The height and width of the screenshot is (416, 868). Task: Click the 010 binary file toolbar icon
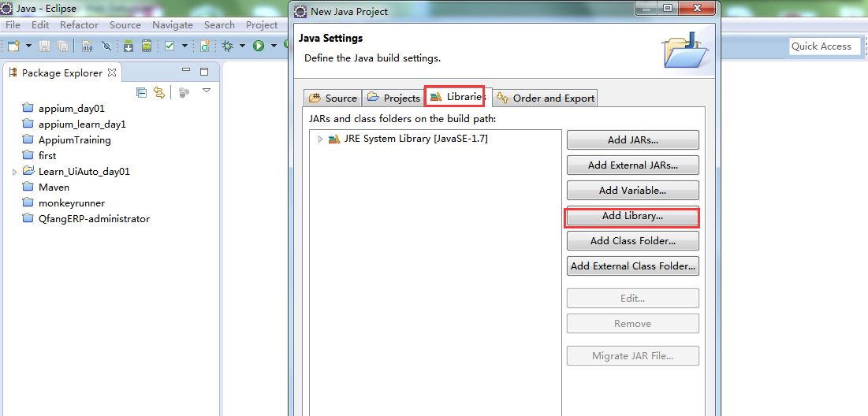(x=88, y=46)
